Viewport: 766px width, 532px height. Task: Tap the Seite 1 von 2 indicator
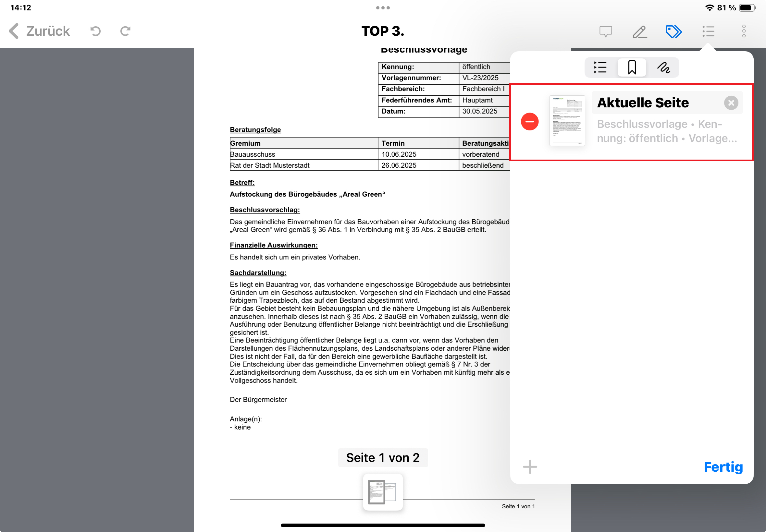pos(382,458)
